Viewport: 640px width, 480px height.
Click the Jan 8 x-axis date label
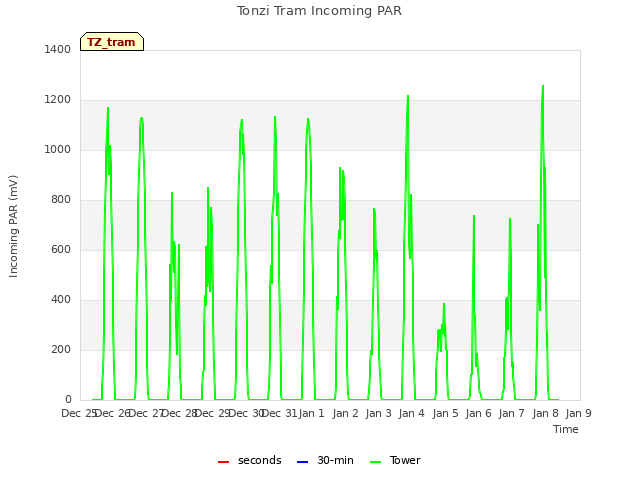(x=545, y=413)
